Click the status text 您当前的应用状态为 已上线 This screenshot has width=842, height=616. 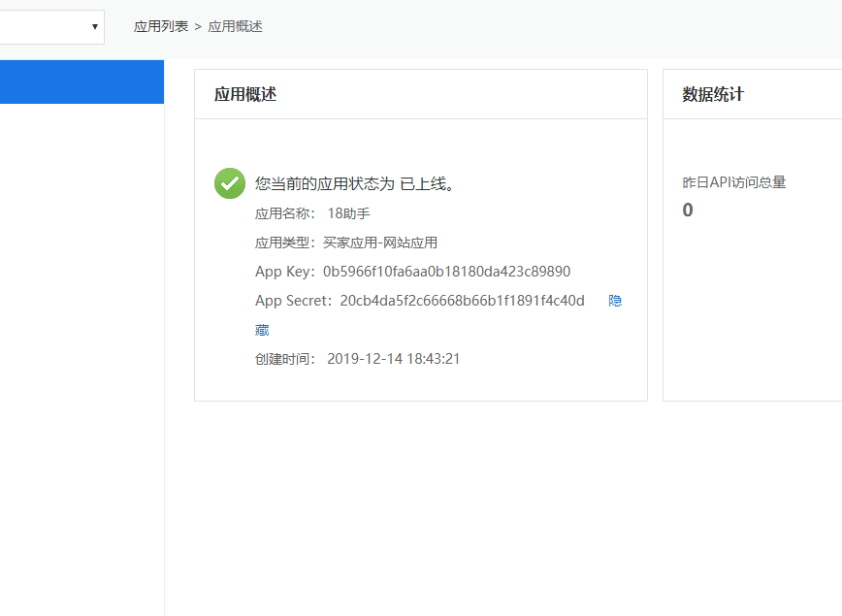[355, 184]
